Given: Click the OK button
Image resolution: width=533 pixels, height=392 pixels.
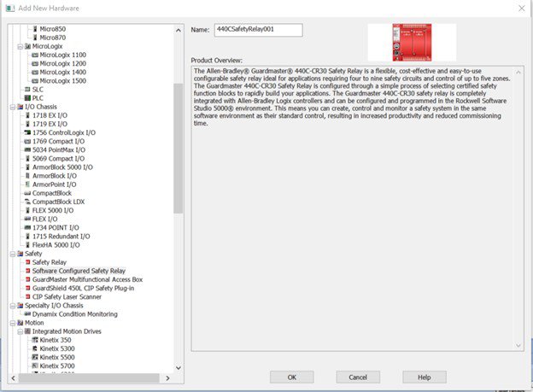Looking at the screenshot, I should (291, 377).
